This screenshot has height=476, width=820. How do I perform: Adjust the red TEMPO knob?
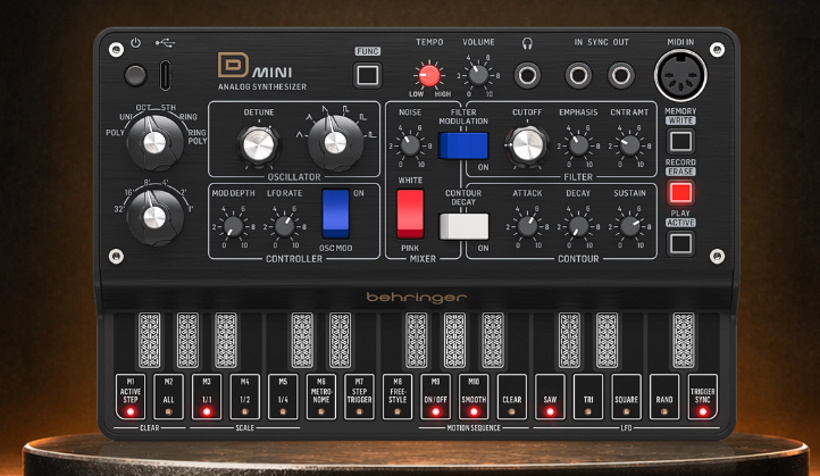click(429, 75)
